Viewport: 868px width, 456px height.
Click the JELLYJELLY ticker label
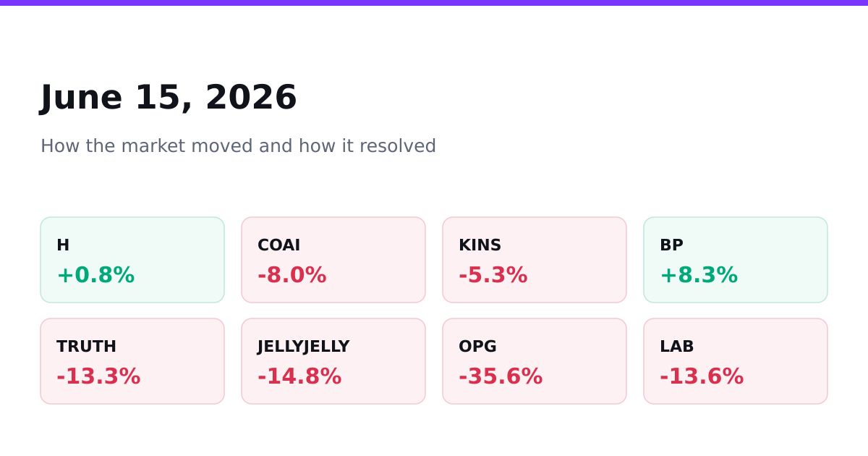303,347
